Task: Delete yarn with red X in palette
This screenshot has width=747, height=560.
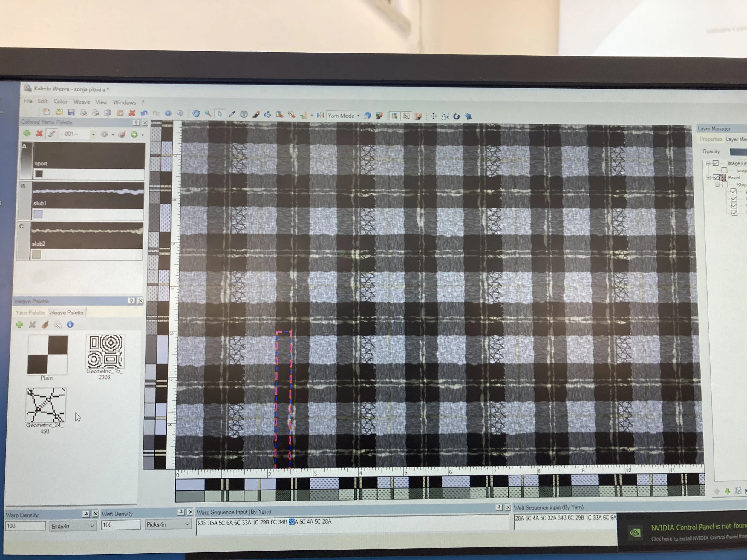Action: pyautogui.click(x=39, y=134)
